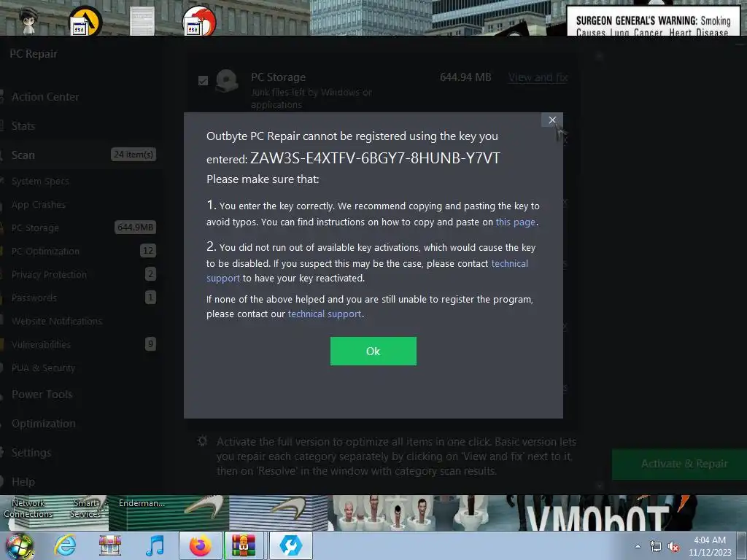Open System Specs sidebar item
The image size is (747, 560).
coord(40,181)
